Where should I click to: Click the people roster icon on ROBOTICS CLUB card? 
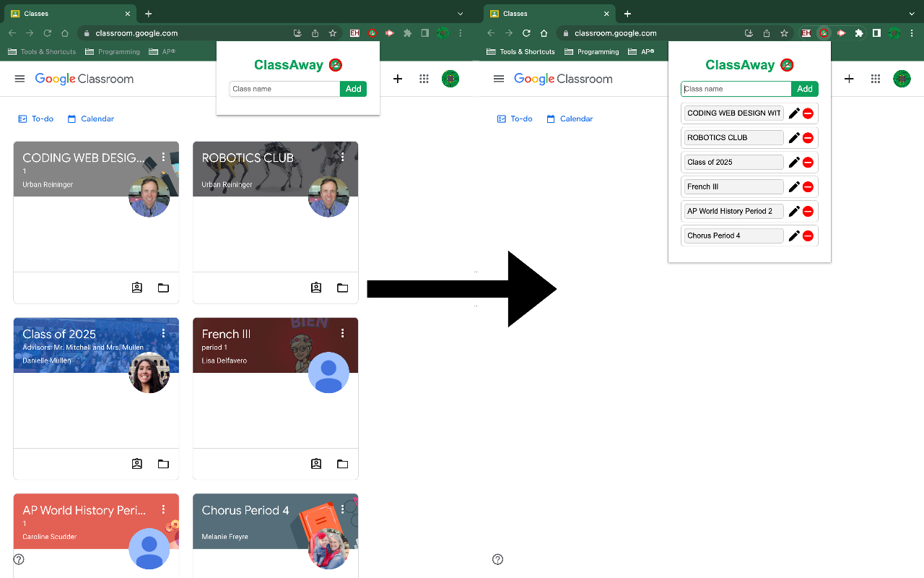(316, 288)
